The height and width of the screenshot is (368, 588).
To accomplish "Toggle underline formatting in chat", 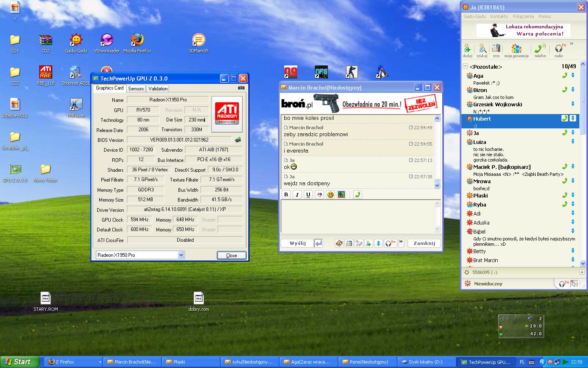I will [x=308, y=195].
